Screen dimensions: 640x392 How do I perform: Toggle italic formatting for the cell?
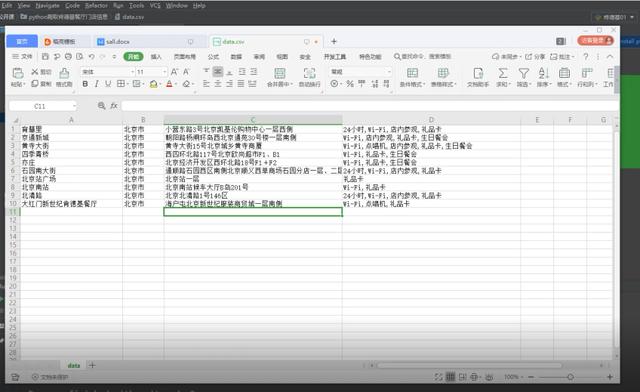96,84
